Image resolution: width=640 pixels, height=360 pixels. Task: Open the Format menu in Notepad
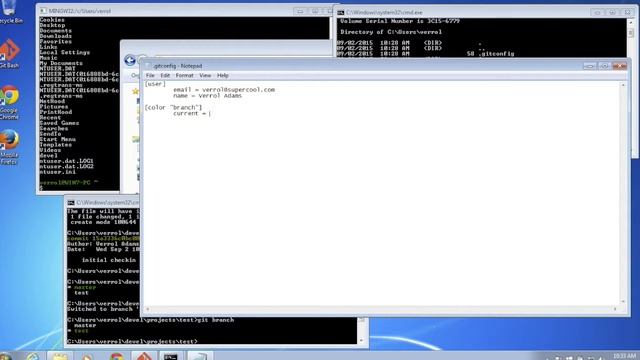(184, 76)
